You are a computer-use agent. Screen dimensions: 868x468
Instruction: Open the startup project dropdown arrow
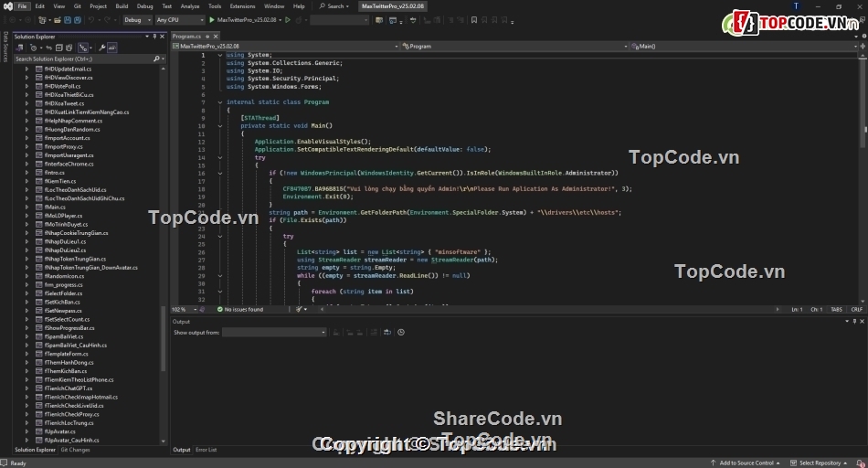click(281, 20)
